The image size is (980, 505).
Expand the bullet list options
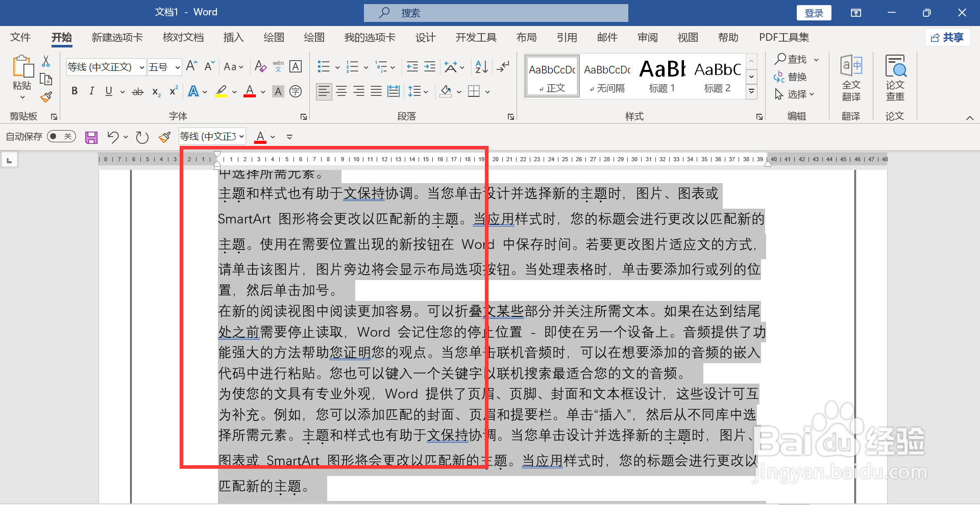pyautogui.click(x=337, y=67)
